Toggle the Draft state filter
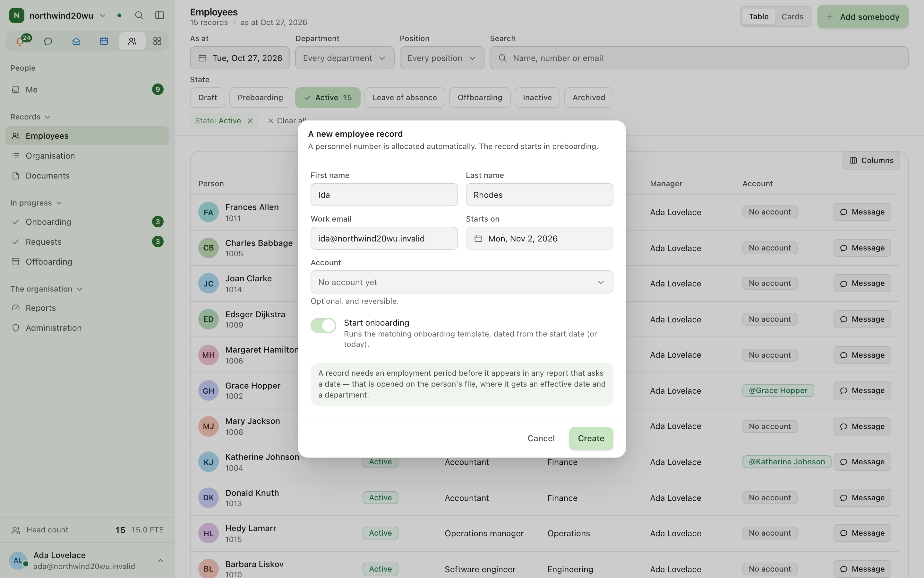Image resolution: width=924 pixels, height=578 pixels. click(207, 98)
